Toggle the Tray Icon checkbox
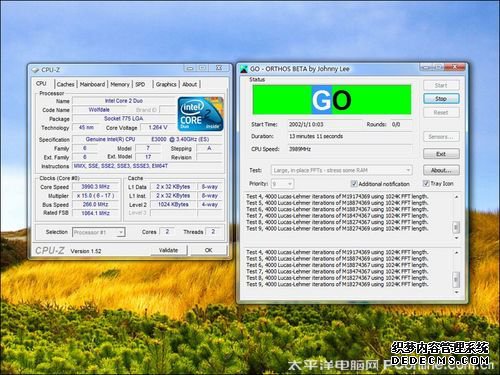The image size is (500, 375). click(426, 183)
